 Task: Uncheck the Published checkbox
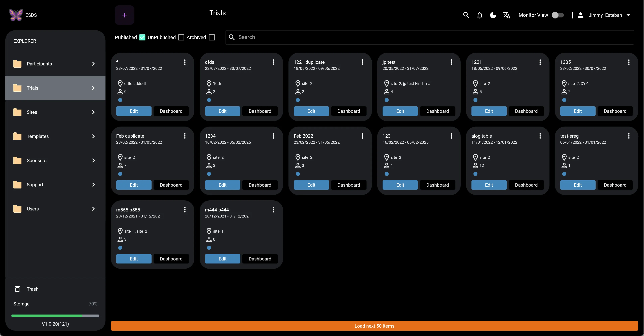142,37
